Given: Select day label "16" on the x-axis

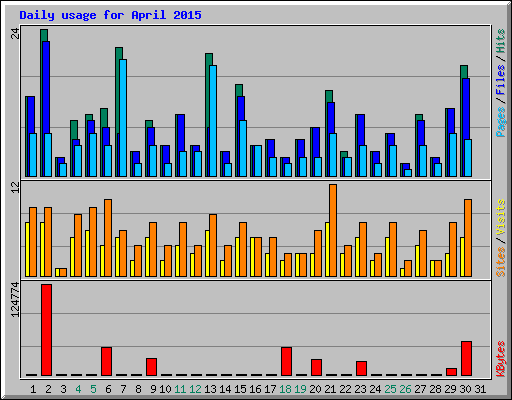Looking at the screenshot, I should [255, 389].
